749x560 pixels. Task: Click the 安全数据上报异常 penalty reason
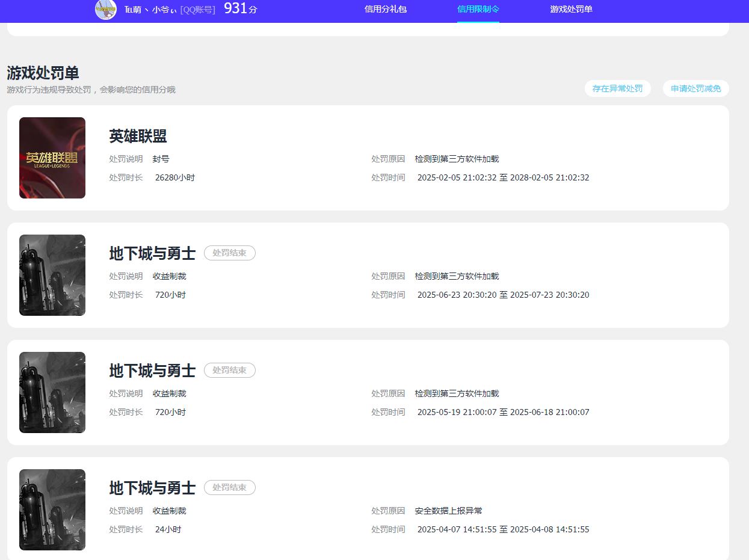click(448, 511)
